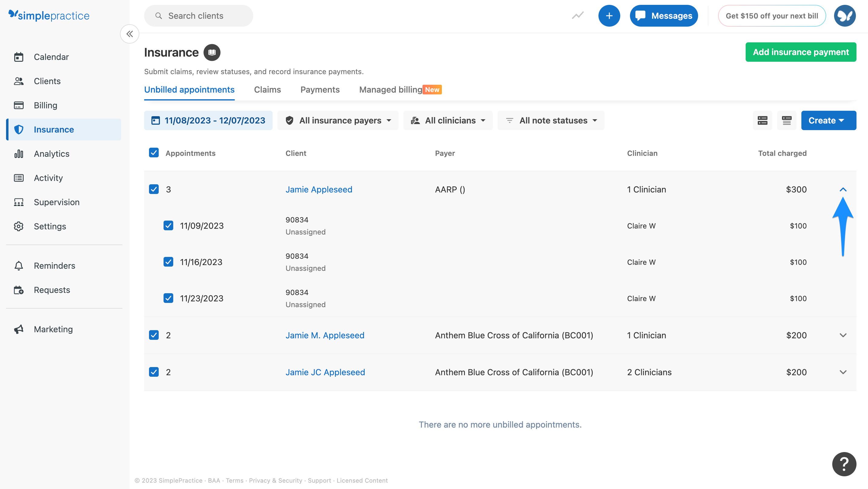The image size is (868, 489).
Task: Open the All insurance payers dropdown
Action: pos(338,120)
